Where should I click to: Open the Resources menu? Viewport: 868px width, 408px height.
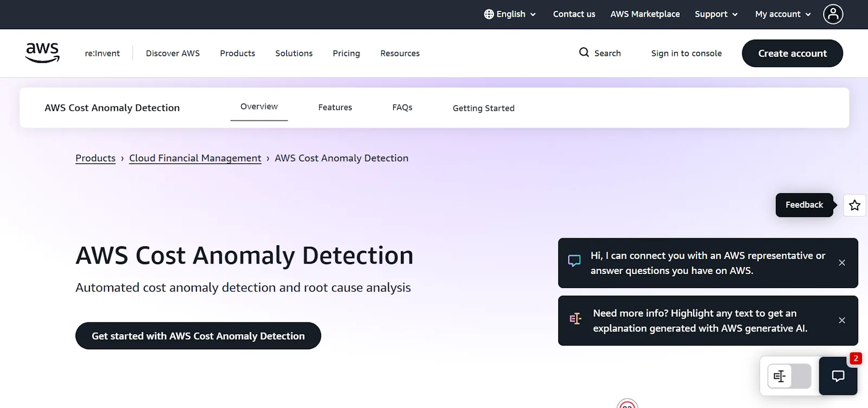coord(400,53)
